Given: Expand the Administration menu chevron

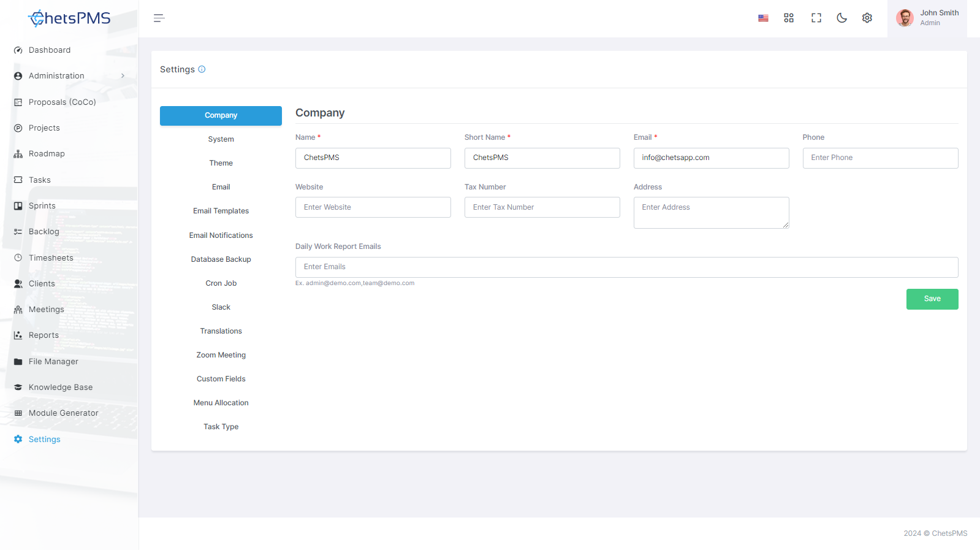Looking at the screenshot, I should tap(123, 76).
